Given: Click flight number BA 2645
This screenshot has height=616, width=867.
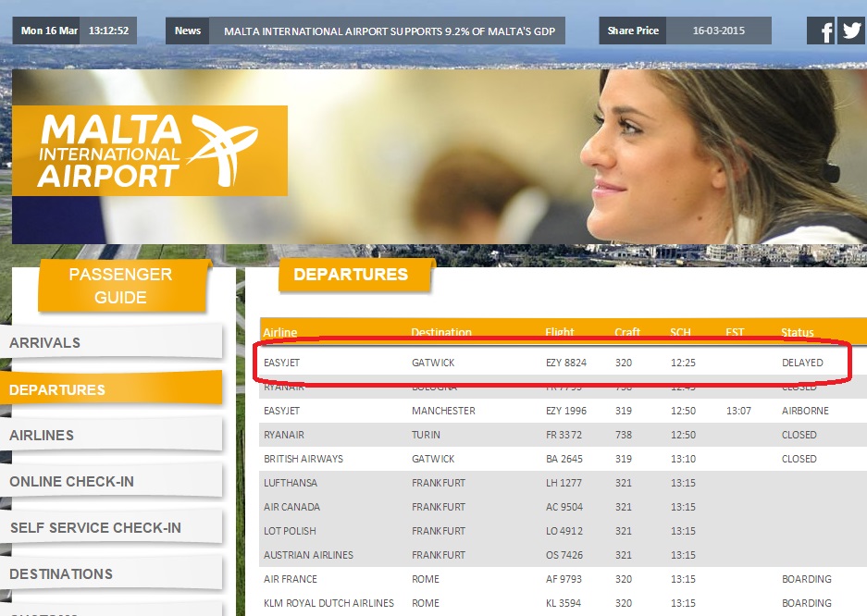Looking at the screenshot, I should coord(564,459).
